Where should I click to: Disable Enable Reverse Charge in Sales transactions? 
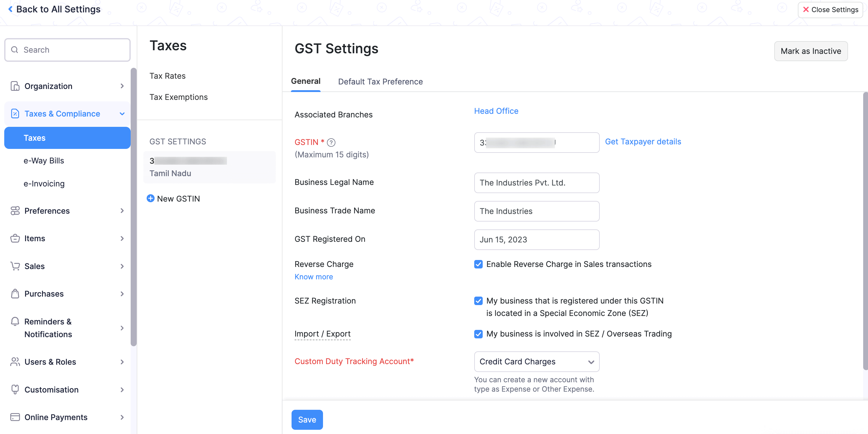pyautogui.click(x=478, y=264)
